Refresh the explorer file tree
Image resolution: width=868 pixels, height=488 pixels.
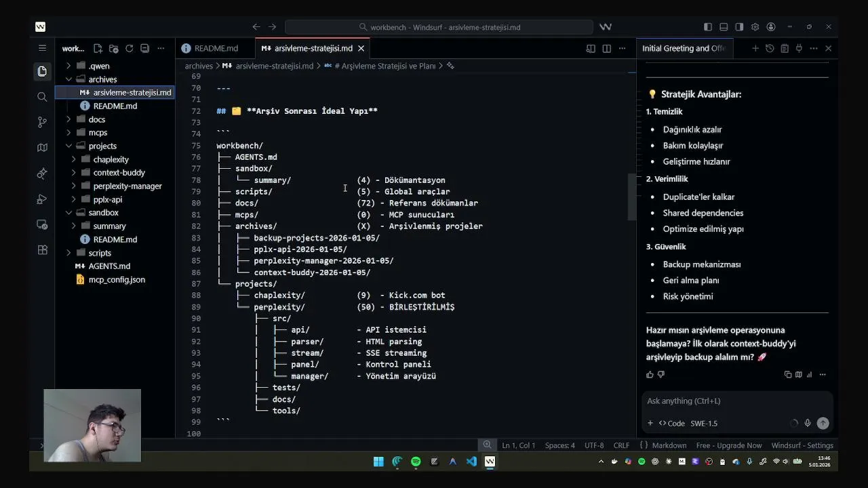[x=129, y=48]
